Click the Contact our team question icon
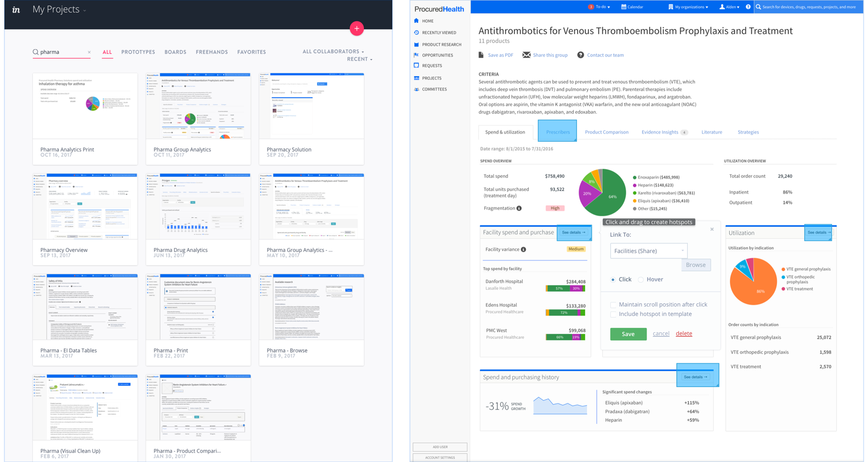The height and width of the screenshot is (462, 868). [x=580, y=55]
